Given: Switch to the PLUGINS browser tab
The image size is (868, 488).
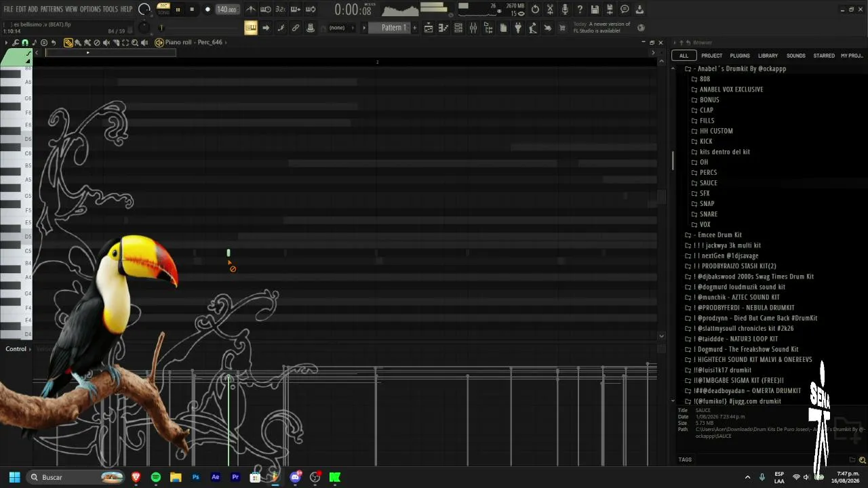Looking at the screenshot, I should point(740,56).
